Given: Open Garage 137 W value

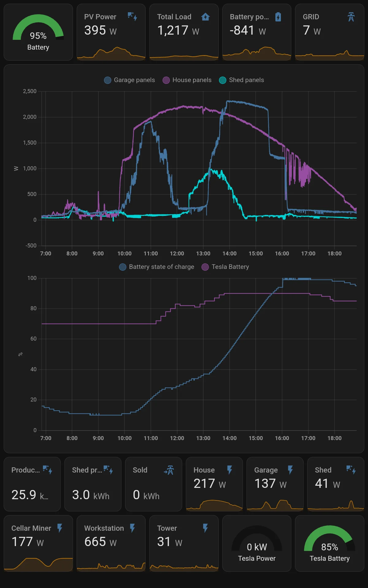Looking at the screenshot, I should 270,484.
